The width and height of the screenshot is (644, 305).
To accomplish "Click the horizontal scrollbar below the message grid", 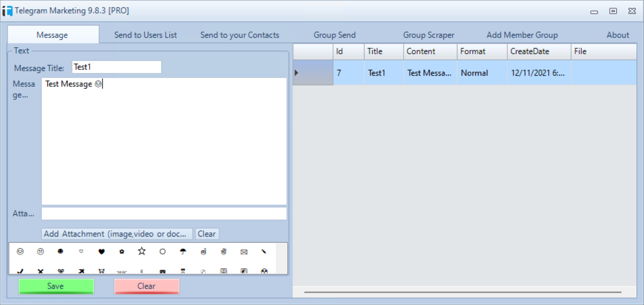I will point(462,292).
